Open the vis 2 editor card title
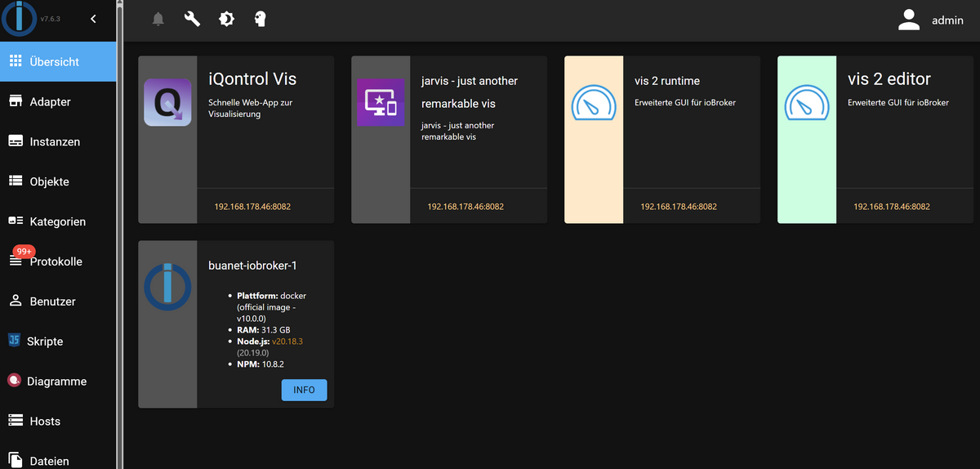Screen dimensions: 980x469 point(889,79)
